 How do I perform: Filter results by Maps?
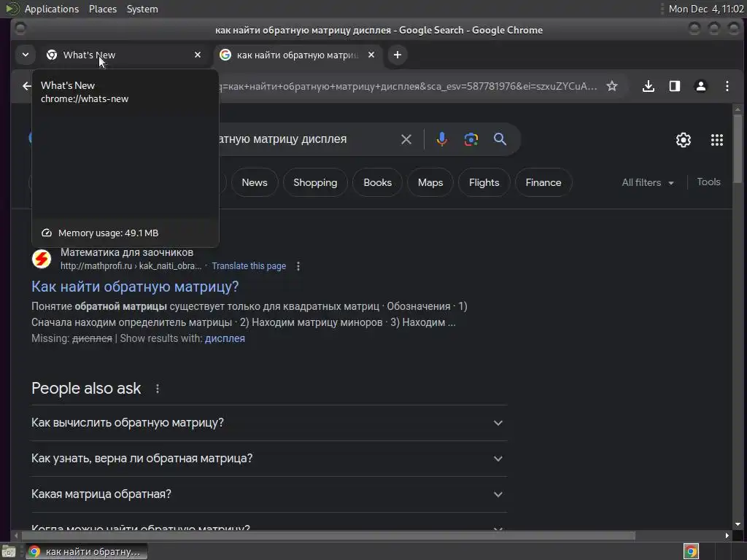point(430,182)
